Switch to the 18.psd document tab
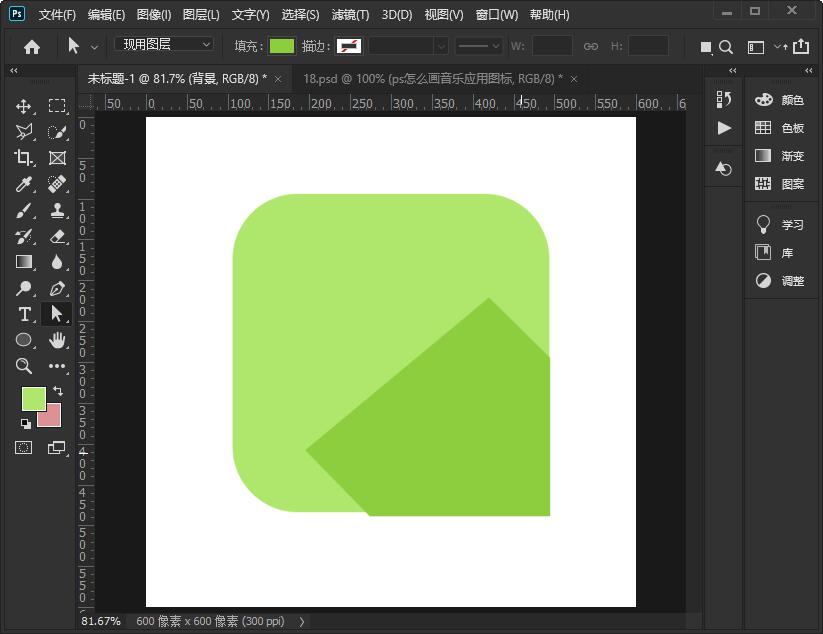The image size is (823, 634). tap(432, 78)
